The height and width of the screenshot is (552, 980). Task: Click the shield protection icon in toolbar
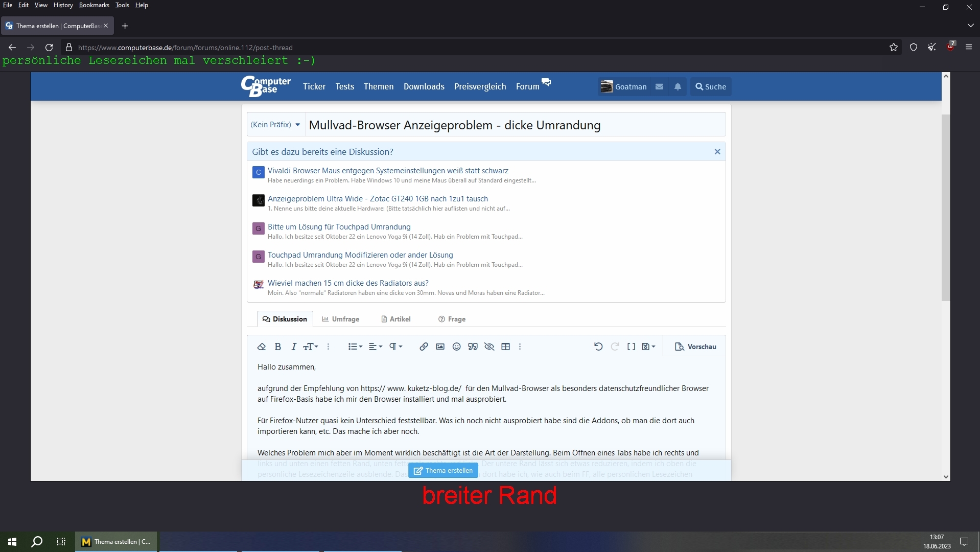914,48
